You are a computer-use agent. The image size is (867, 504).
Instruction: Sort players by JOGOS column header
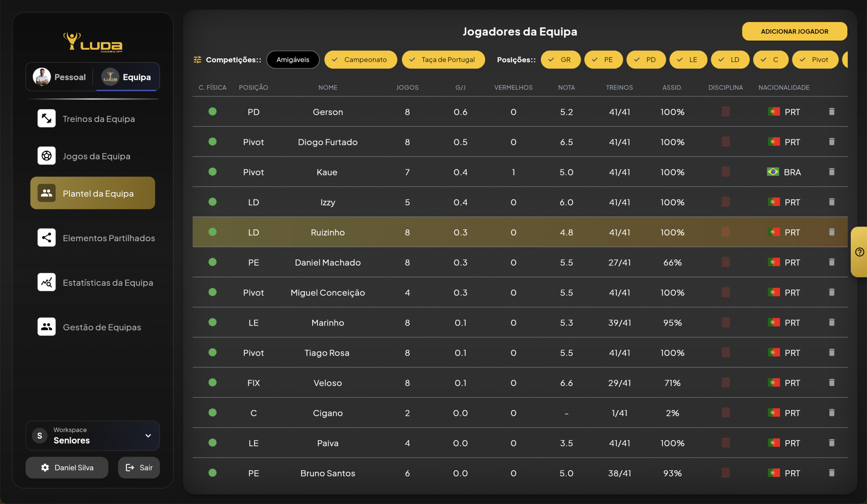(407, 87)
